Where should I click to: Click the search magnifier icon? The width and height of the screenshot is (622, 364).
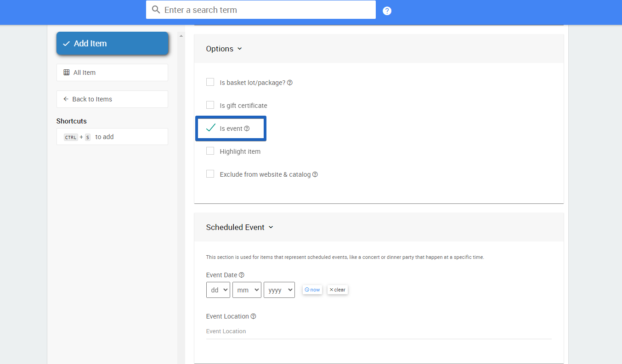[156, 10]
